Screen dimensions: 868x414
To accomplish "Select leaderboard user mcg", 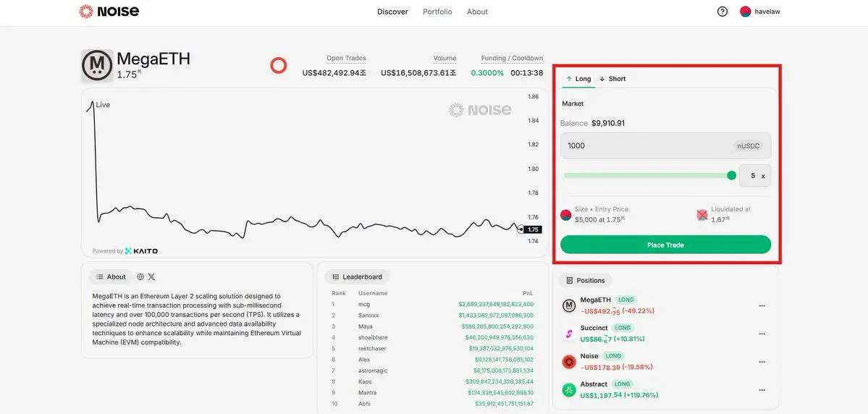I will pyautogui.click(x=363, y=305).
